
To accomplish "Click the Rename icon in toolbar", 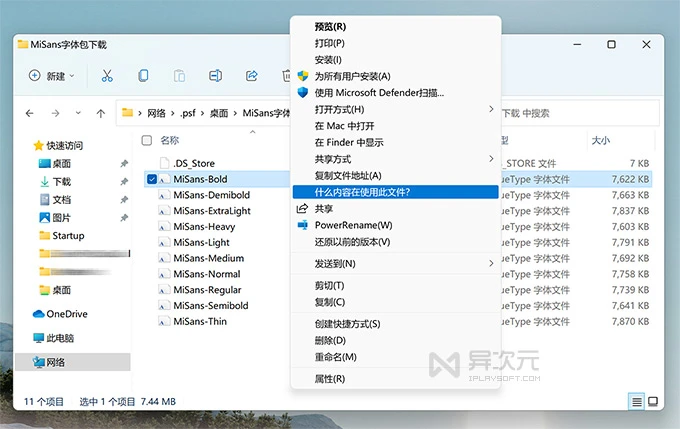I will click(215, 76).
